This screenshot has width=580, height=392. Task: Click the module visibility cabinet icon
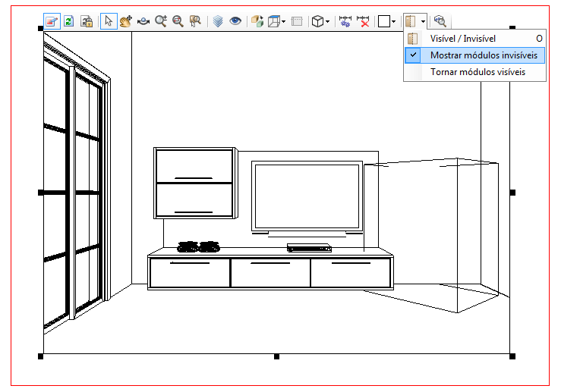click(410, 21)
